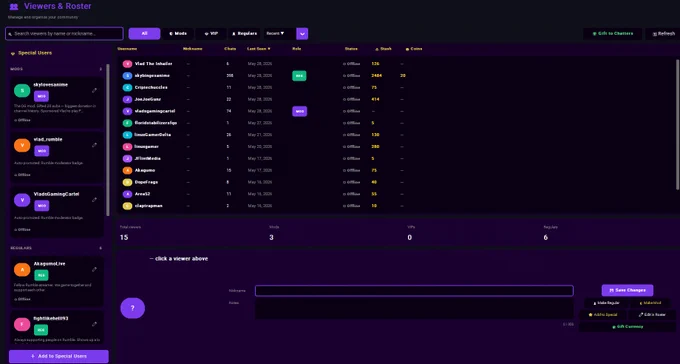The width and height of the screenshot is (680, 364).
Task: Focus the Notes text area
Action: click(414, 308)
